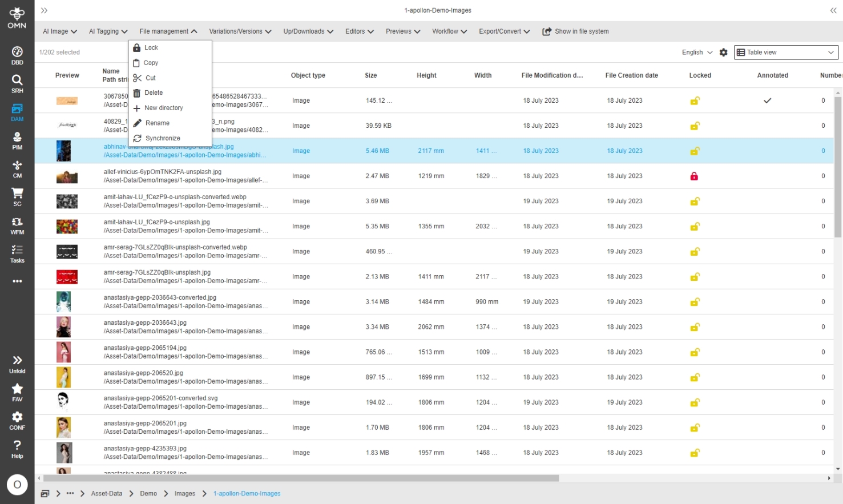Open the English language dropdown
The image size is (843, 504).
click(697, 53)
